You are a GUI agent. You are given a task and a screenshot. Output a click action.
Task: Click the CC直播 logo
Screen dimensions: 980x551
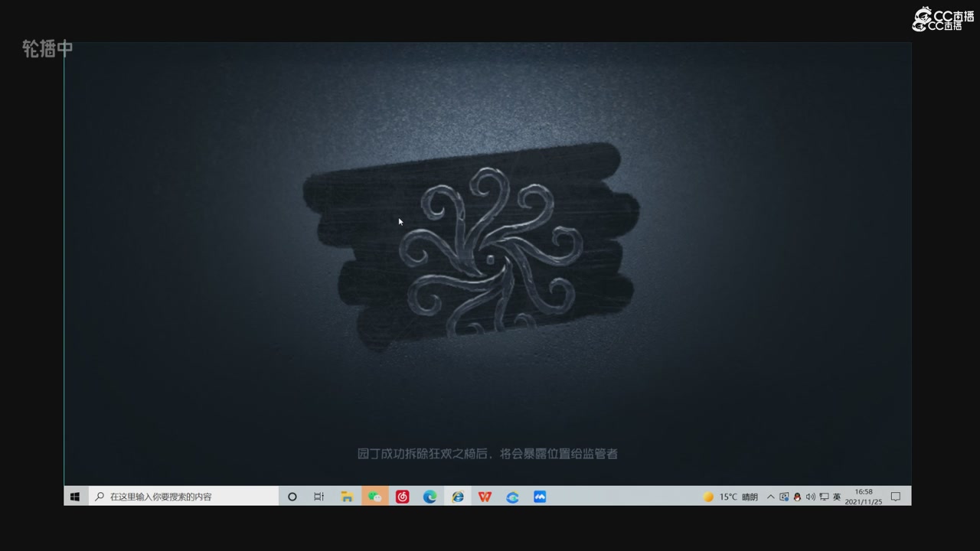(x=943, y=19)
